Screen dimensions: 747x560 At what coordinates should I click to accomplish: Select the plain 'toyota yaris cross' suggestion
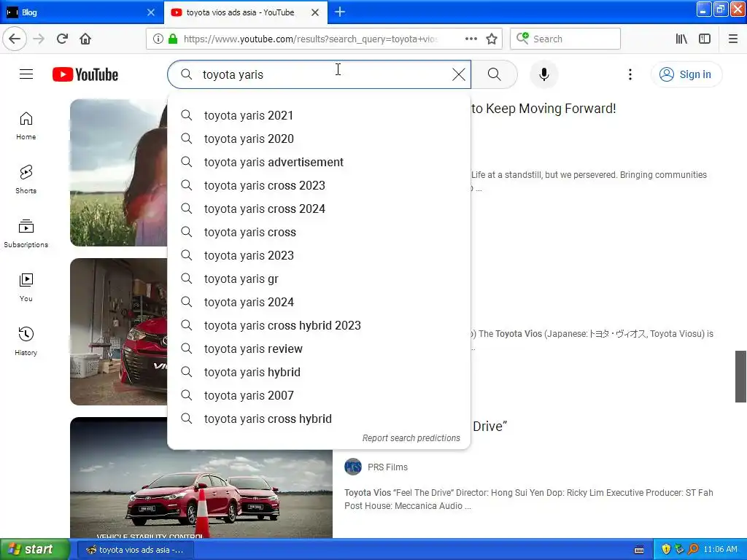point(319,232)
